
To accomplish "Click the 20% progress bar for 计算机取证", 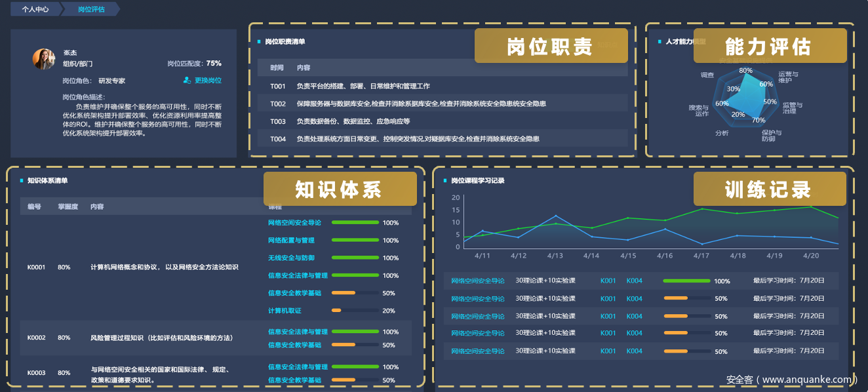I will coord(355,311).
